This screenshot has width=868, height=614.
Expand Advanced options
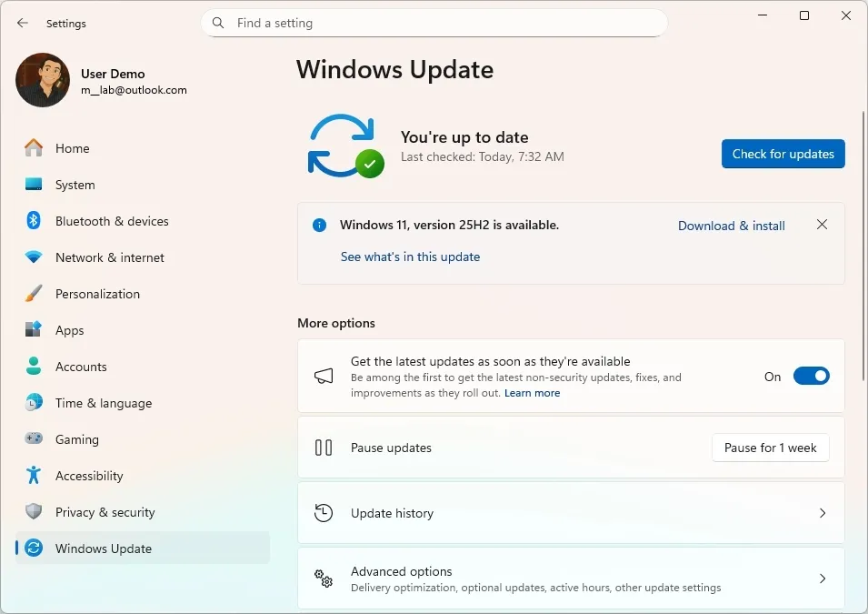click(x=571, y=578)
